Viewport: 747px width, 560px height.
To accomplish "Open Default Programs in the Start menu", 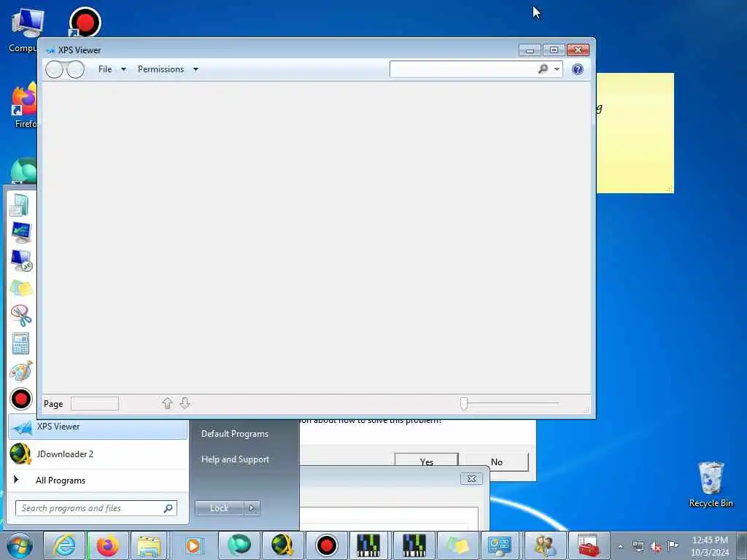I will [x=235, y=434].
